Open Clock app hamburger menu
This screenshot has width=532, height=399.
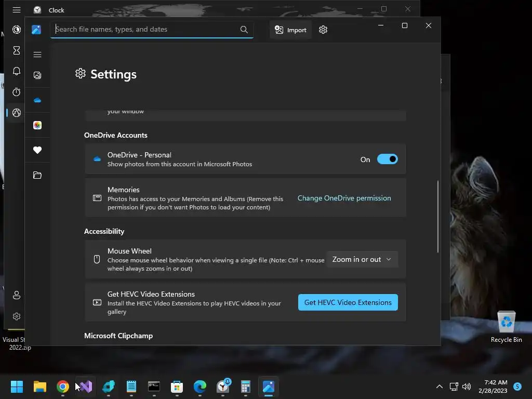17,10
